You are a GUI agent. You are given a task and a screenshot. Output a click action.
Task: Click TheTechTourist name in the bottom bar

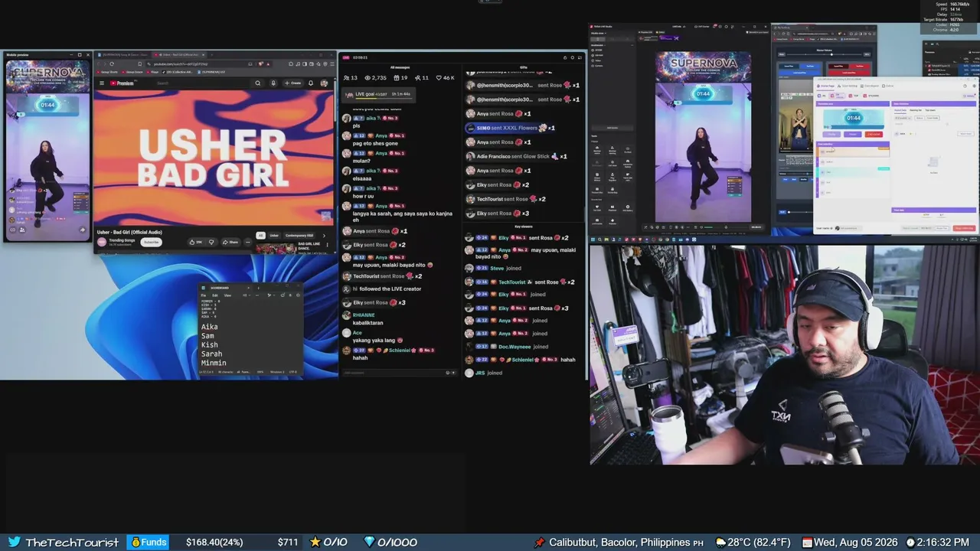click(x=72, y=543)
